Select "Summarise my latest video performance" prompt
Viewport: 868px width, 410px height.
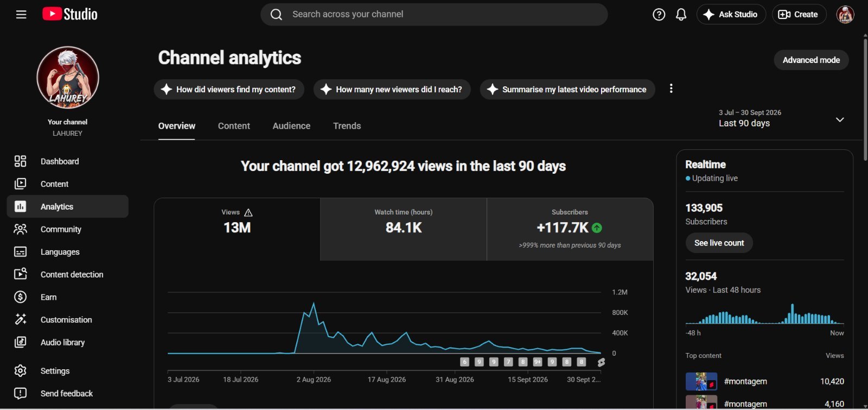tap(567, 89)
